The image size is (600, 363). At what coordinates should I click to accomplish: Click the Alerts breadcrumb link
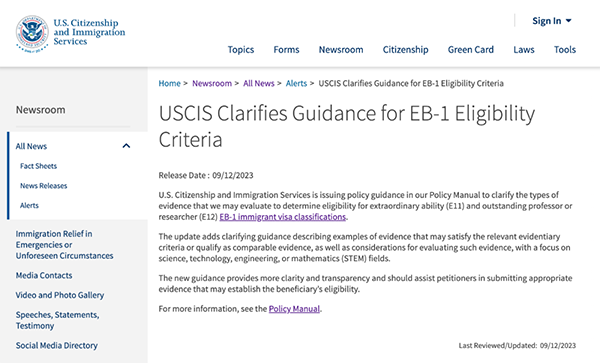pyautogui.click(x=296, y=83)
